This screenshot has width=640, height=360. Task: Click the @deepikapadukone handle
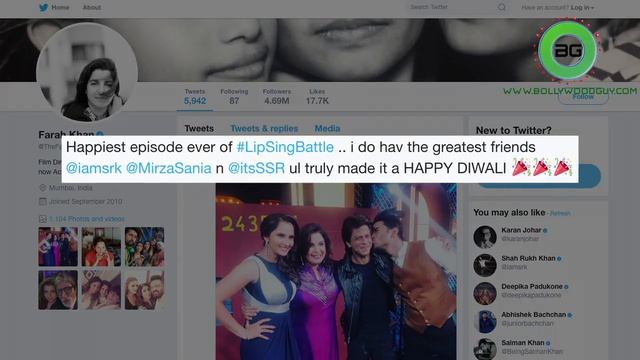(531, 295)
